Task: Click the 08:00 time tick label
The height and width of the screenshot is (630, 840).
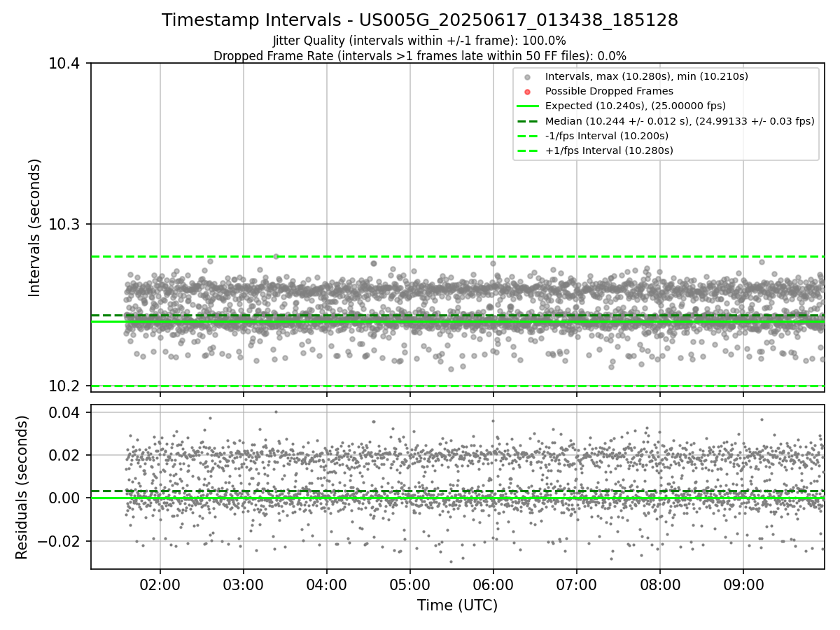Action: [660, 584]
